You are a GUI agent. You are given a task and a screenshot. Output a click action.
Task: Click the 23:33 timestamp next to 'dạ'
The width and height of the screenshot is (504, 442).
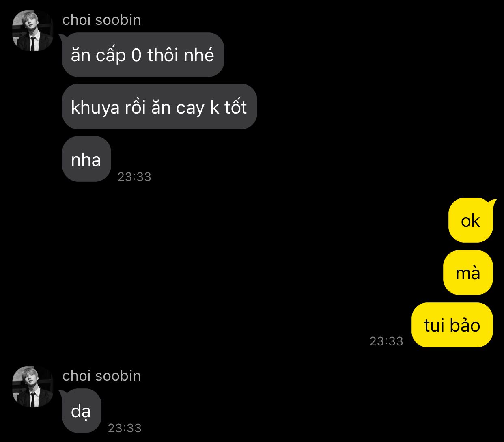pos(125,428)
